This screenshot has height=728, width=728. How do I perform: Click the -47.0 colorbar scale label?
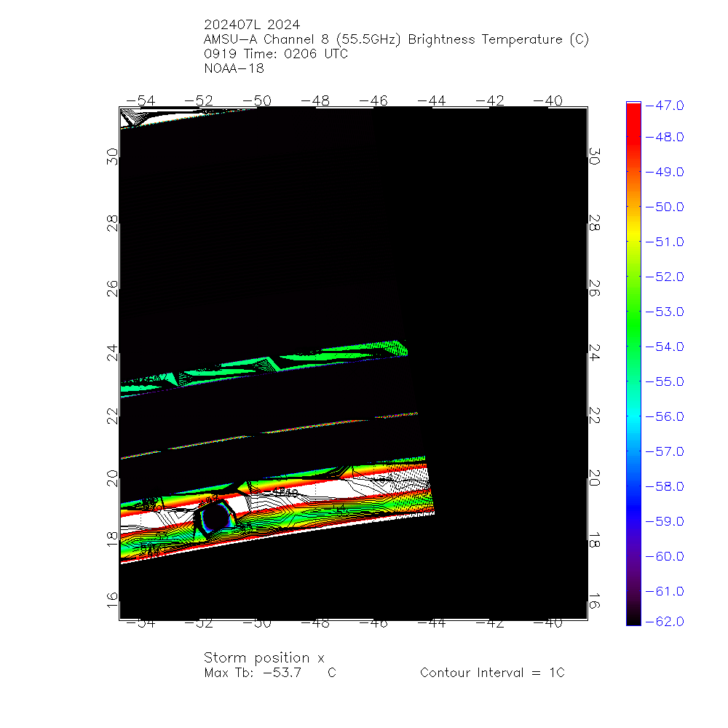pos(664,106)
